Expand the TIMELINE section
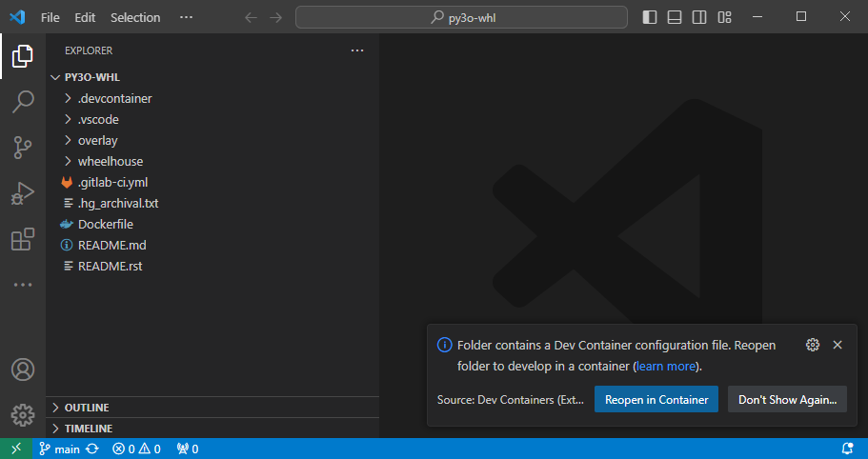868x459 pixels. coord(212,429)
